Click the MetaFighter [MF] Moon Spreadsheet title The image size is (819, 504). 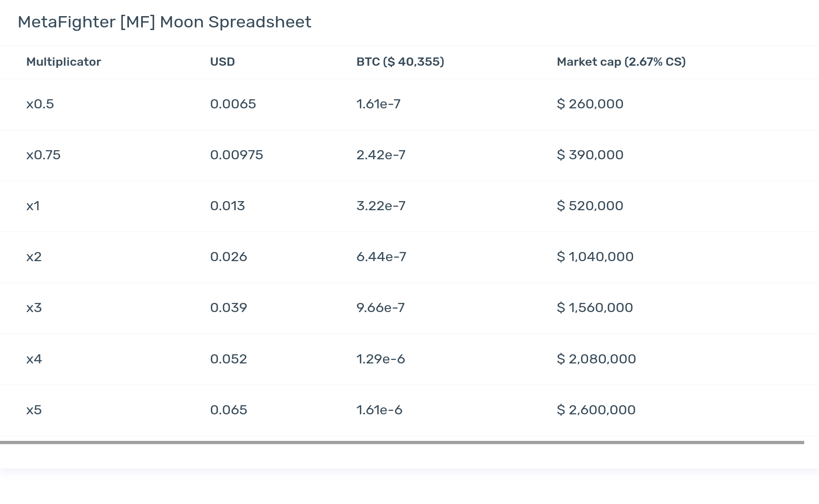165,22
